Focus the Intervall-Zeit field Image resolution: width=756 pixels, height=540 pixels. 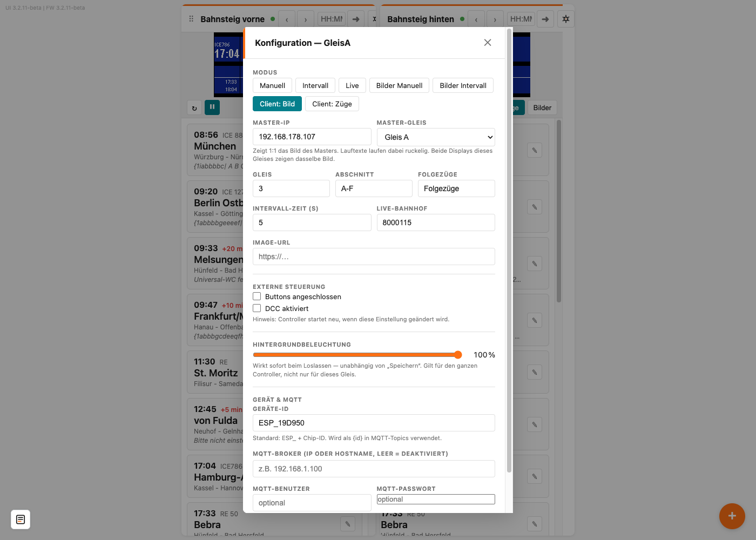point(312,222)
